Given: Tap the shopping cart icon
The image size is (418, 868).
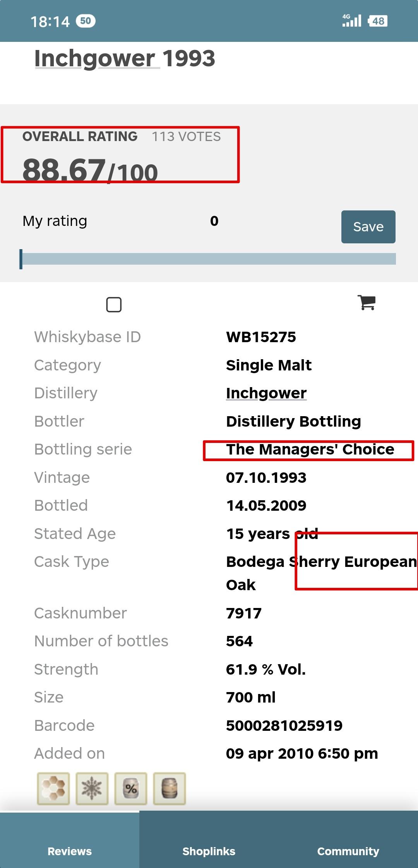Looking at the screenshot, I should pos(367,303).
